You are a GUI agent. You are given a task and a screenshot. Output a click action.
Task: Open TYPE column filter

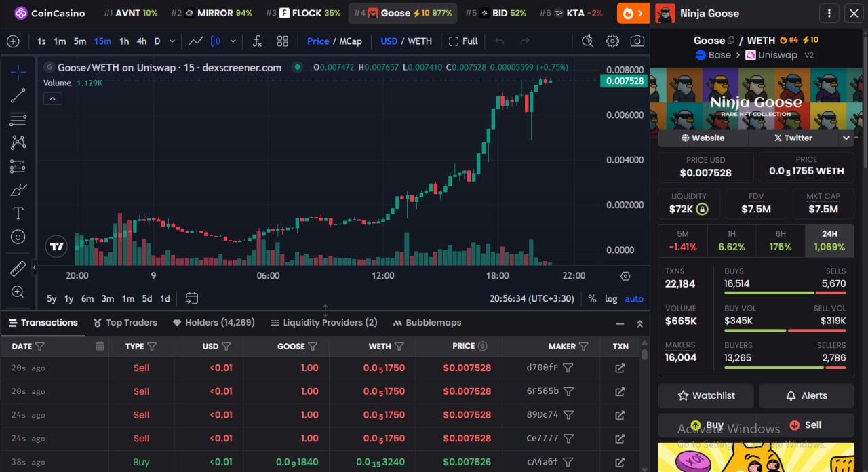(x=152, y=346)
